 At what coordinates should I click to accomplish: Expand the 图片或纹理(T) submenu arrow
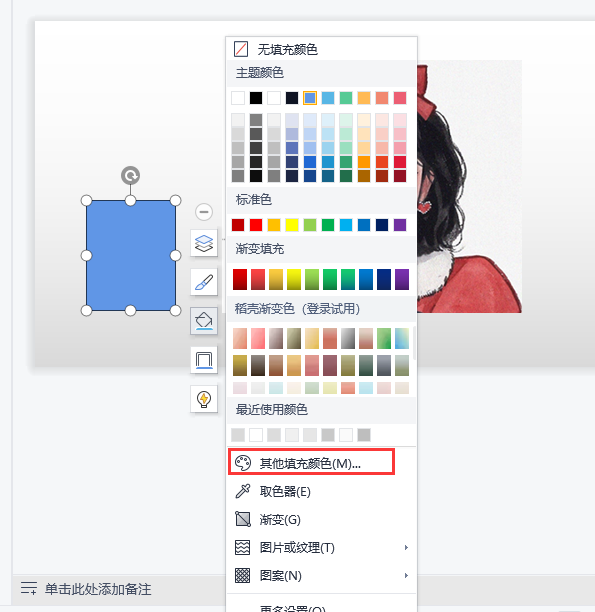[x=406, y=547]
